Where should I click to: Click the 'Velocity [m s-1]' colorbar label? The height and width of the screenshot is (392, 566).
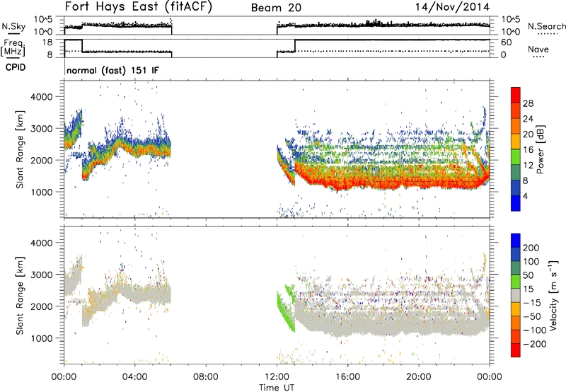(553, 295)
